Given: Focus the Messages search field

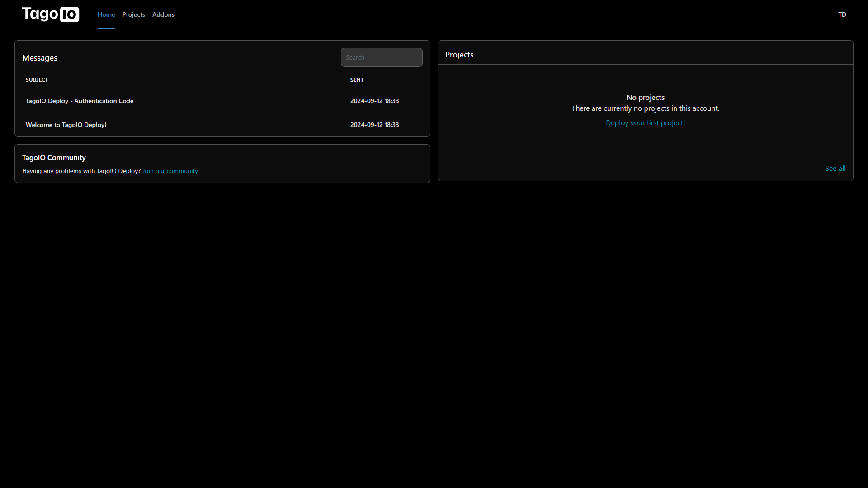Looking at the screenshot, I should [381, 57].
